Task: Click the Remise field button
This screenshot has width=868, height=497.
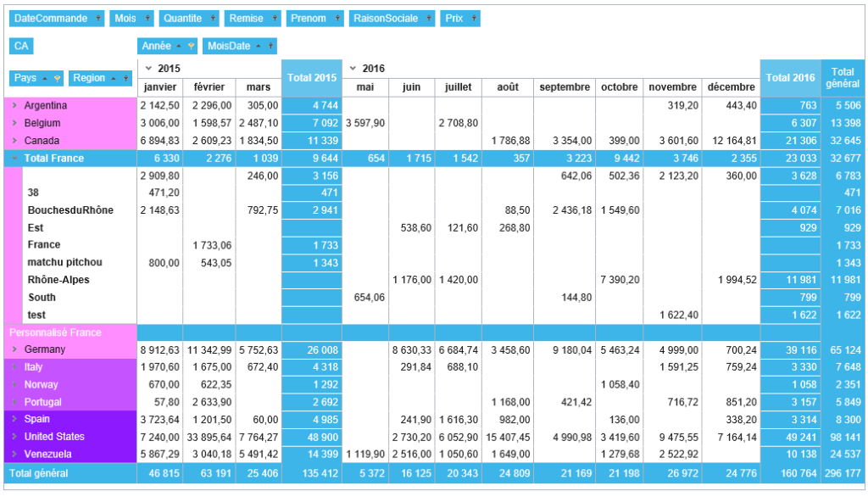Action: tap(253, 19)
